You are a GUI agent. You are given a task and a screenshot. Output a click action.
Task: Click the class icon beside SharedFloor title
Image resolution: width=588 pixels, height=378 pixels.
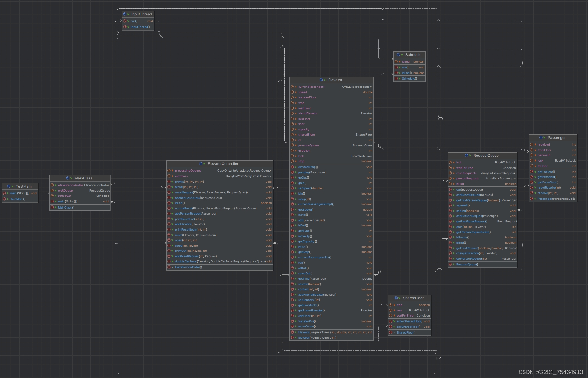396,298
